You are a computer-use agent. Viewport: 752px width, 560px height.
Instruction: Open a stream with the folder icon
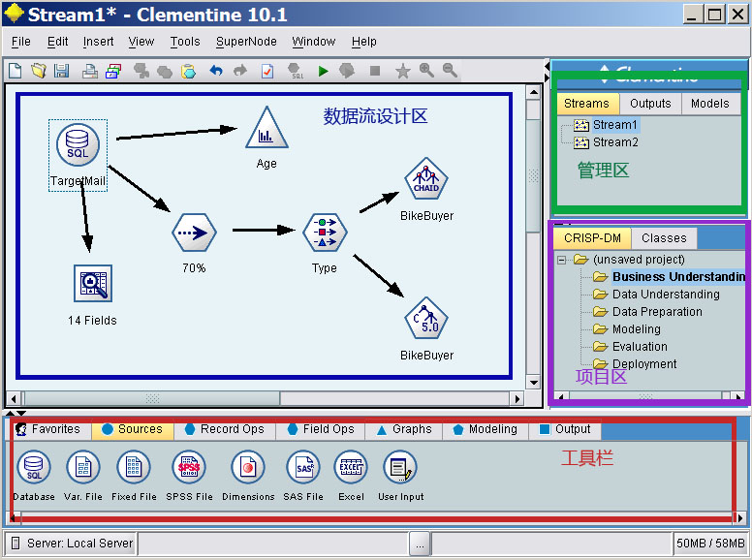point(39,71)
